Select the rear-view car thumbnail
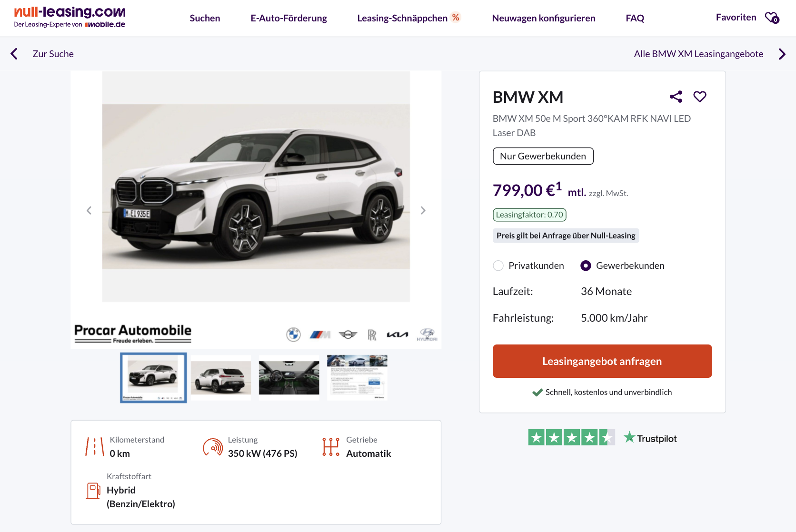Screen dimensions: 796x532 [221, 377]
